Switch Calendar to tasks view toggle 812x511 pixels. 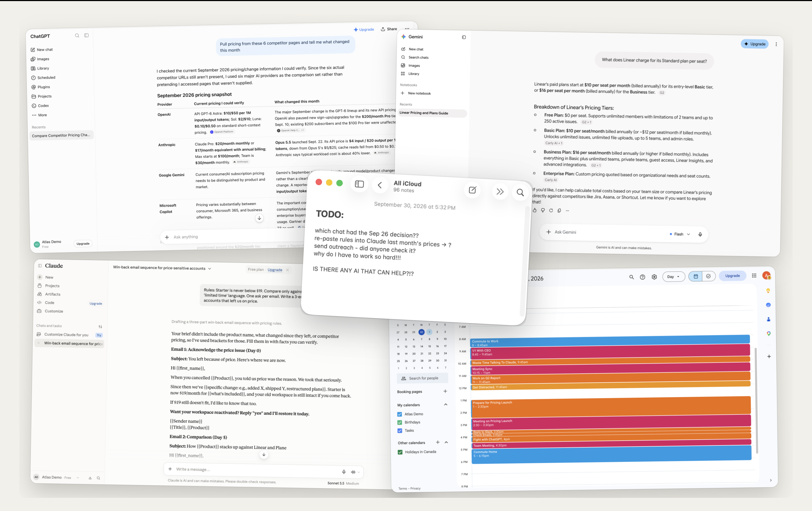tap(708, 276)
